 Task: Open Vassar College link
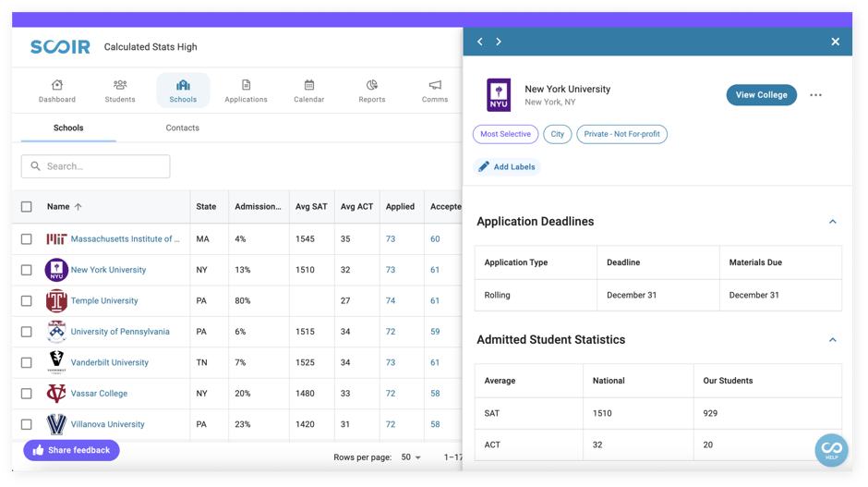(x=99, y=394)
